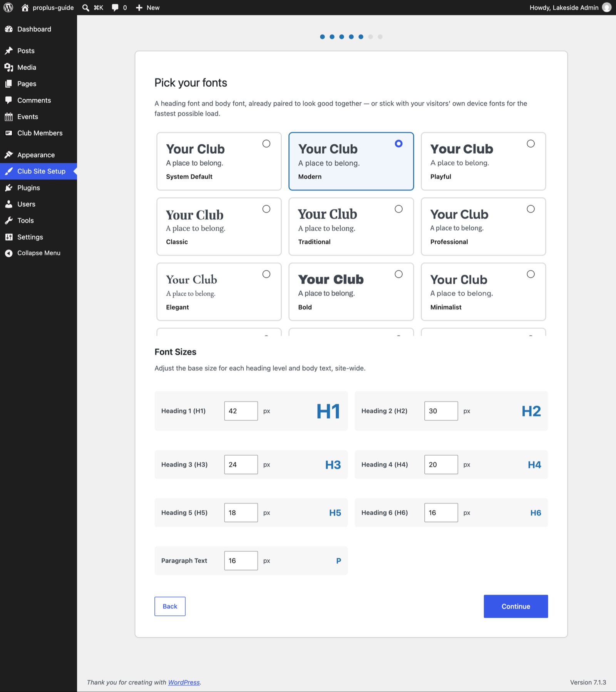The image size is (616, 692).
Task: Select the System Default font radio
Action: pyautogui.click(x=266, y=144)
